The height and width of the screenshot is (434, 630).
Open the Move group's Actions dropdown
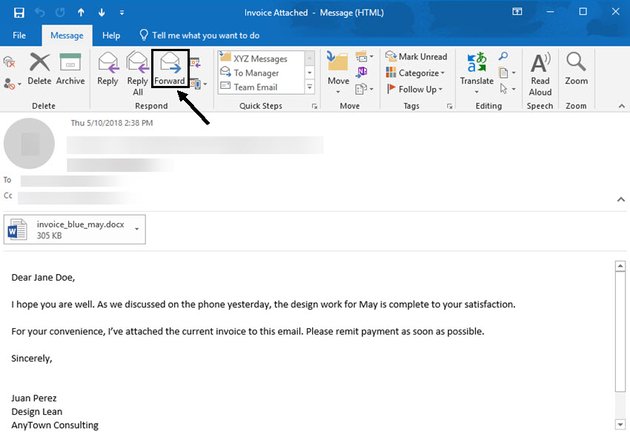pyautogui.click(x=364, y=88)
